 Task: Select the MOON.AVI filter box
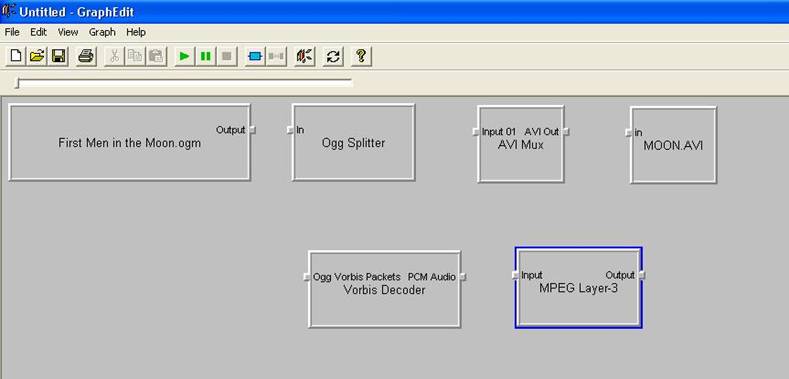pos(673,145)
